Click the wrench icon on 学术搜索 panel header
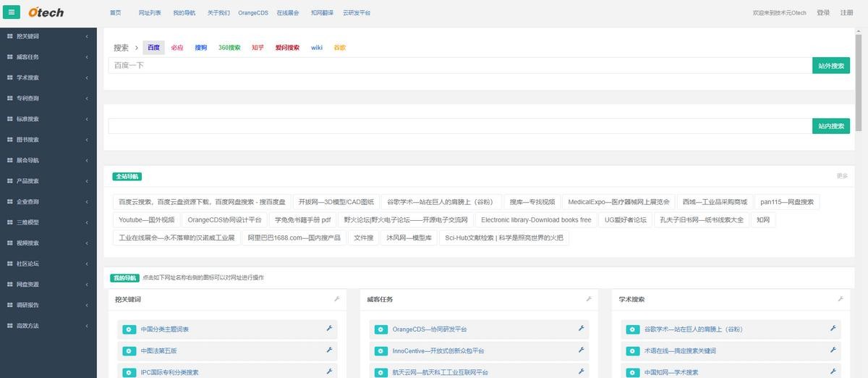 point(840,299)
